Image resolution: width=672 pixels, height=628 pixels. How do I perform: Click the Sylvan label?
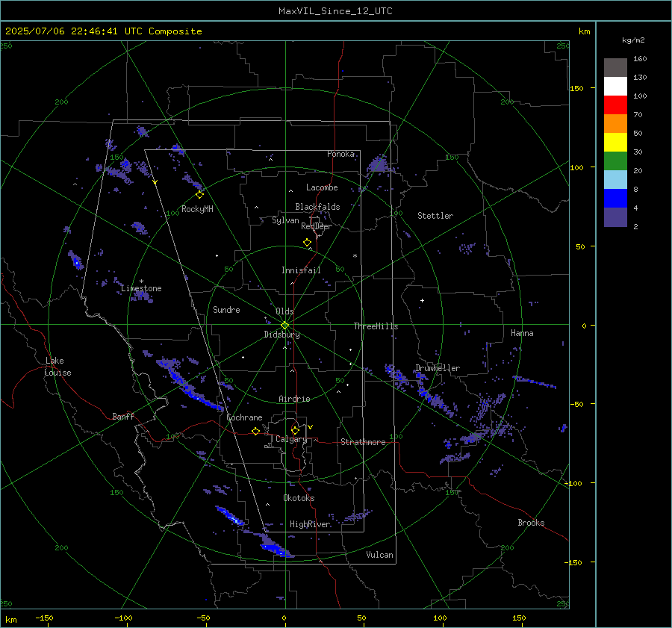[x=285, y=221]
